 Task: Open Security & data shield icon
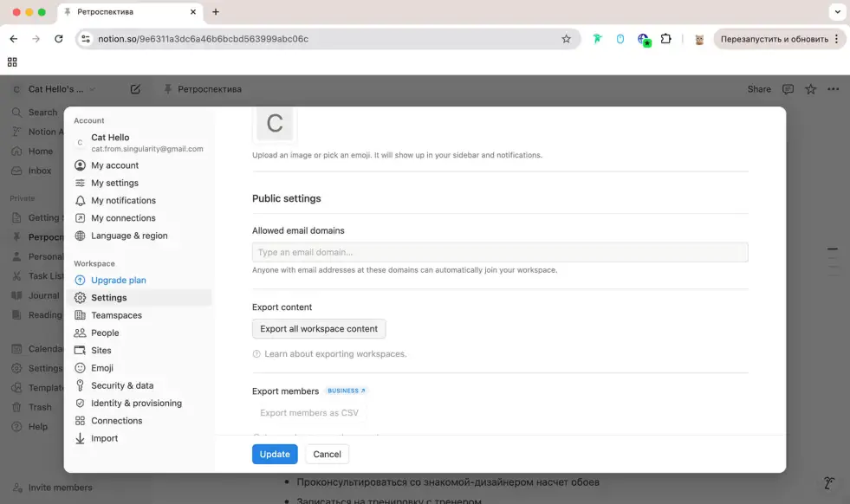[81, 385]
